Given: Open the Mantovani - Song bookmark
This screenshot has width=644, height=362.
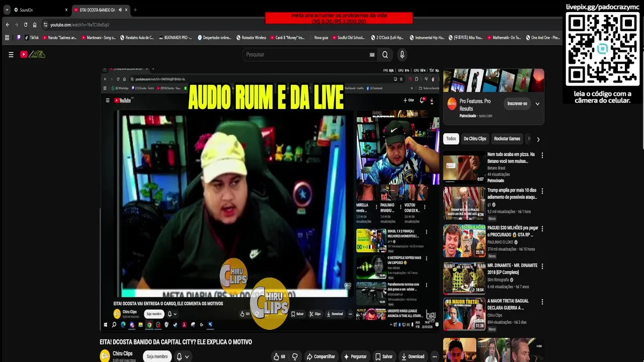Looking at the screenshot, I should click(x=99, y=37).
